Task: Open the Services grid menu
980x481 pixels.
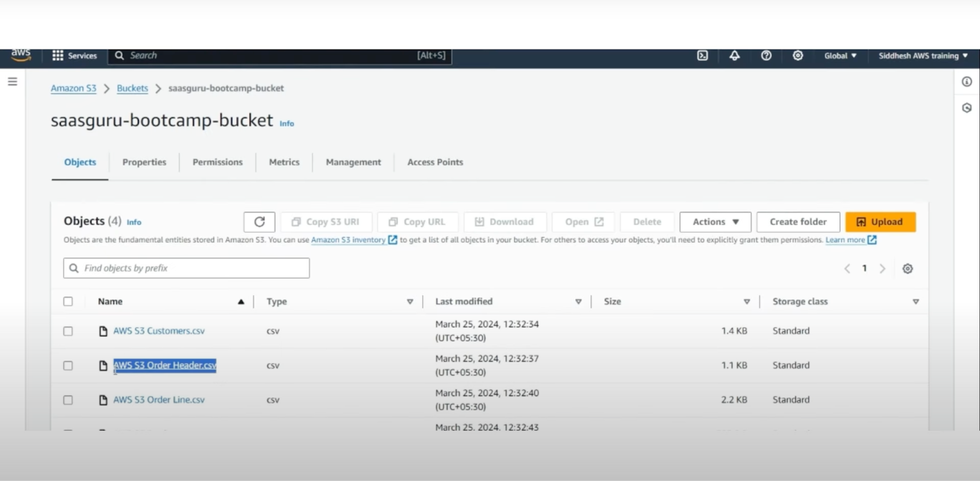Action: pos(75,56)
